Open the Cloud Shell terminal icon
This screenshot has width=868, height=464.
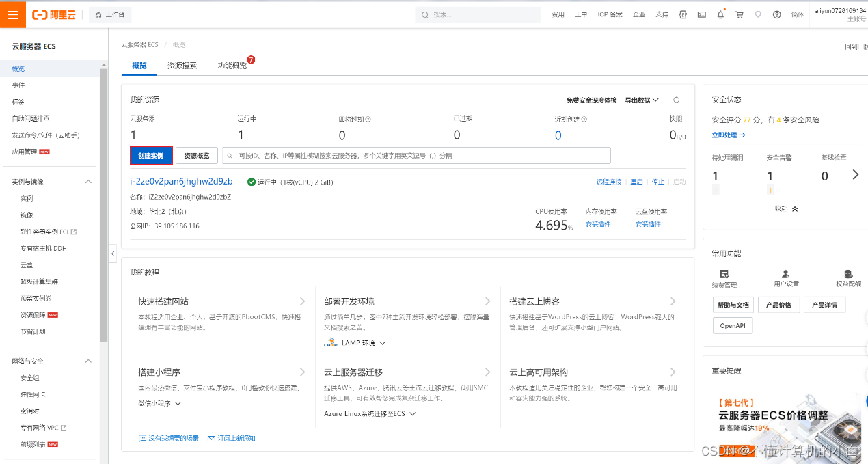[x=701, y=14]
